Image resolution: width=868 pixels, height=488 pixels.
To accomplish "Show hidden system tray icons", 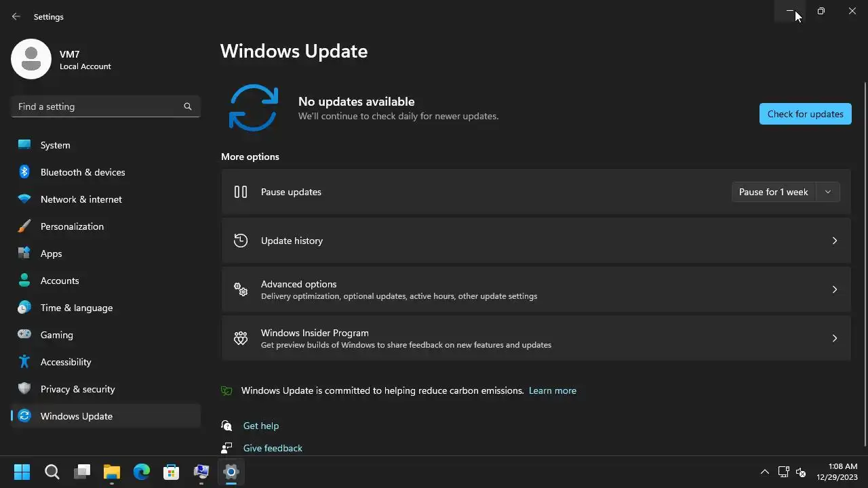I will tap(764, 472).
